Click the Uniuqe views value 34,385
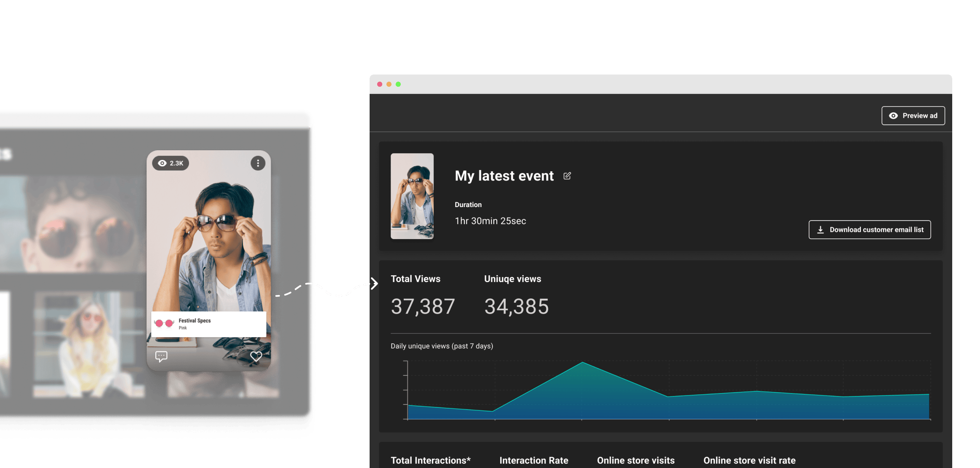 tap(517, 306)
